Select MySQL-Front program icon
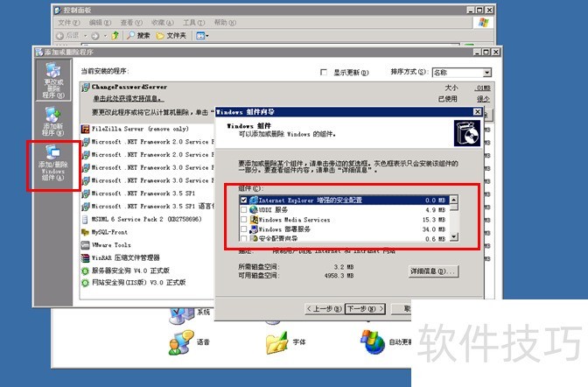The image size is (588, 387). (x=85, y=232)
